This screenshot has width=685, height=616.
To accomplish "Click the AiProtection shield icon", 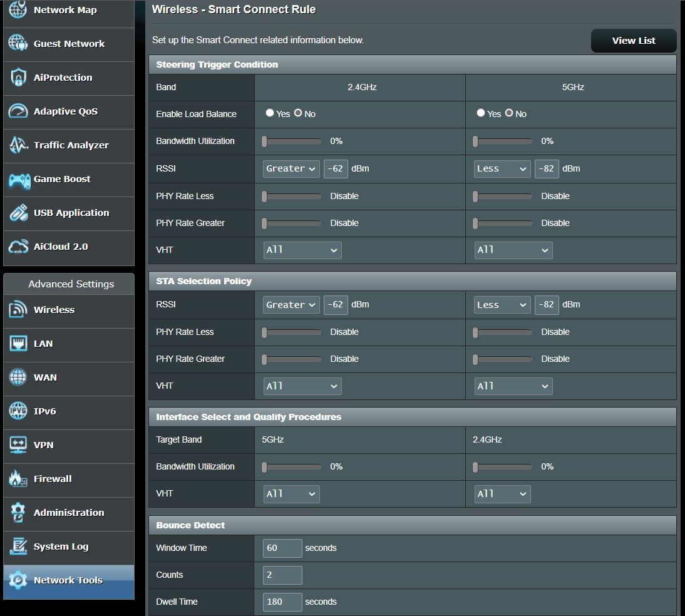I will (x=18, y=78).
